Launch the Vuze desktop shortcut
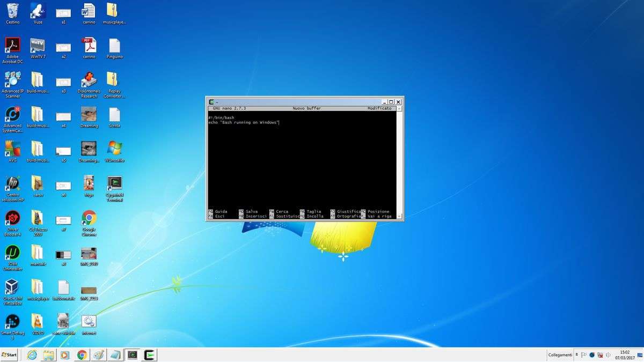Image resolution: width=644 pixels, height=362 pixels. (x=38, y=13)
